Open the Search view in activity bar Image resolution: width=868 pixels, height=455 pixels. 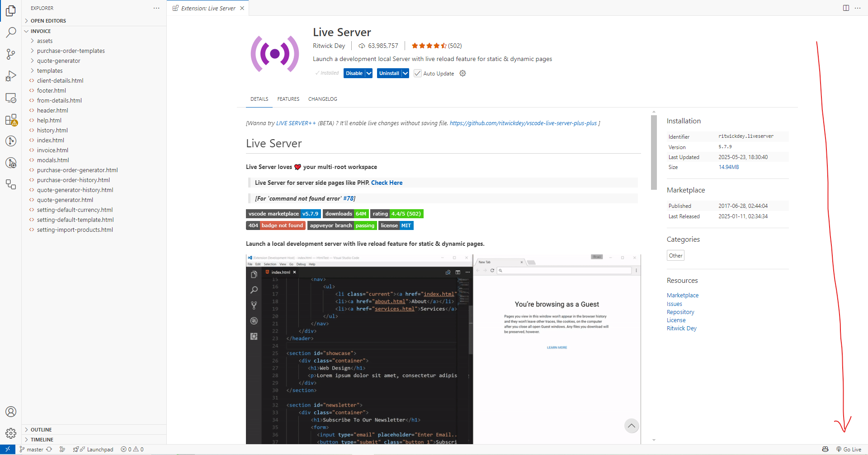[11, 32]
